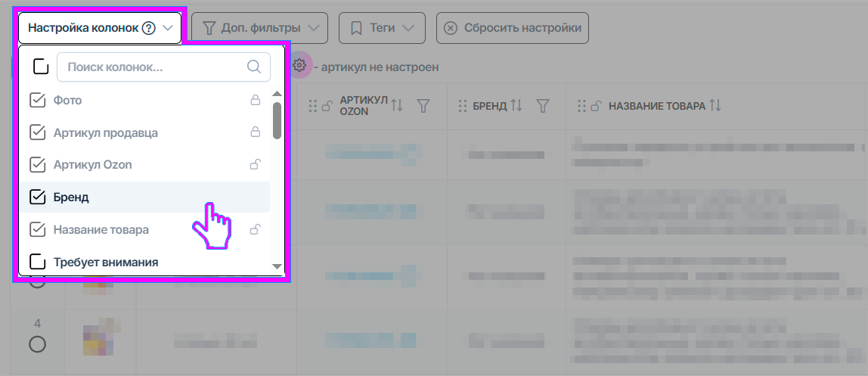Click the magnifier icon in the column search field
Viewport: 868px width, 376px height.
click(254, 67)
